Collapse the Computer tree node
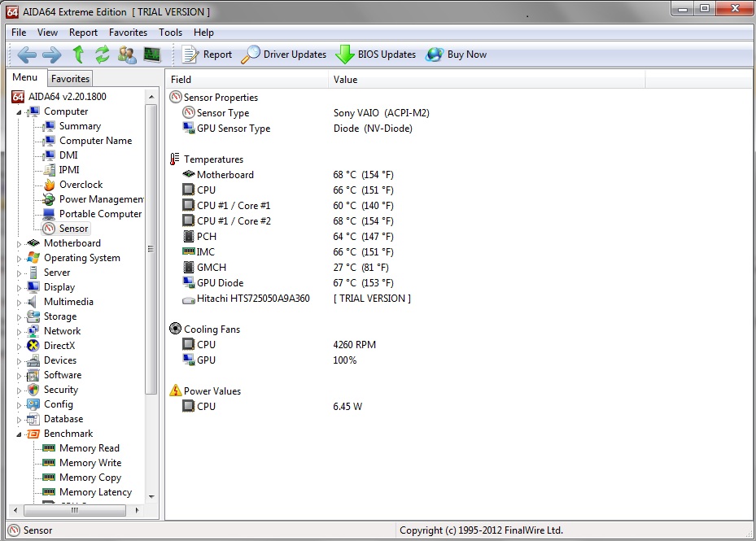756x541 pixels. (19, 112)
